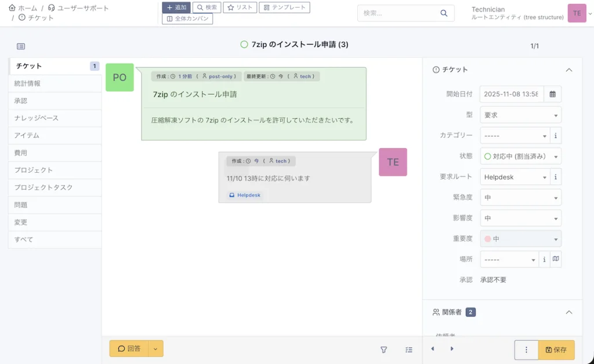Viewport: 594px width, 364px height.
Task: Open 変更 tab
Action: [55, 222]
